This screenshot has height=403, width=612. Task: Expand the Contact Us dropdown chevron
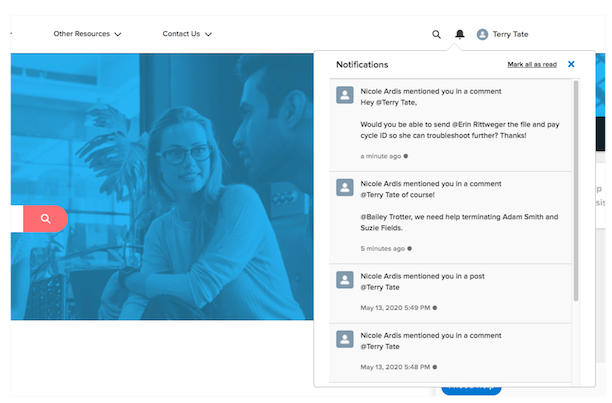coord(208,34)
